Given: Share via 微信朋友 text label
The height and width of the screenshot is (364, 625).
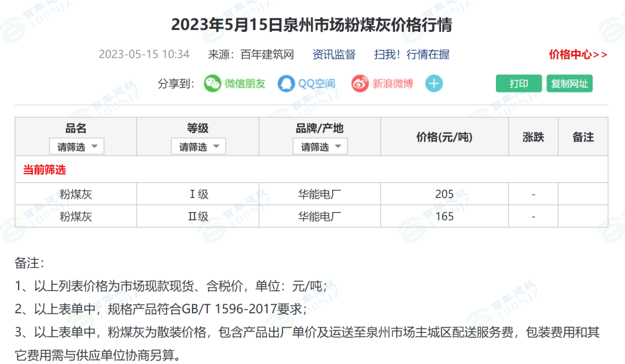Looking at the screenshot, I should pyautogui.click(x=245, y=83).
